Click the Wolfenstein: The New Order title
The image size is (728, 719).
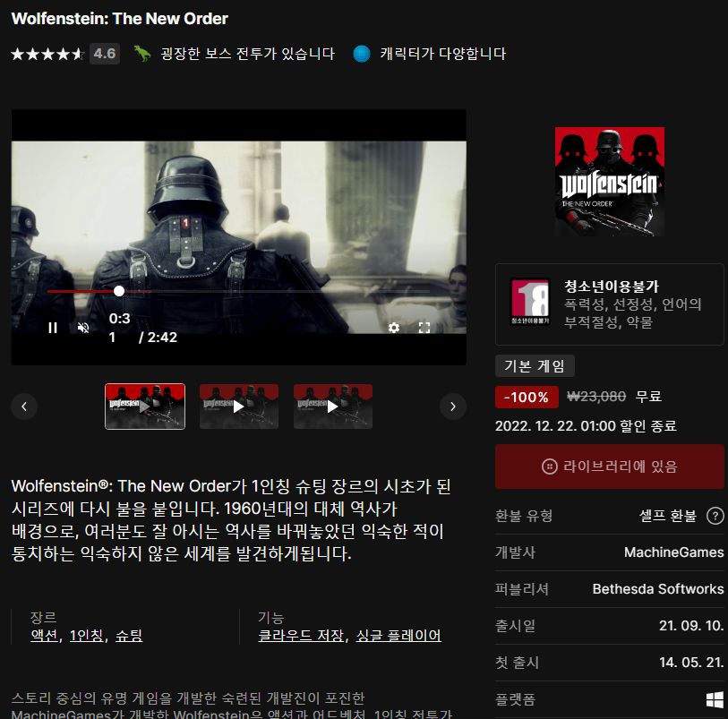120,19
